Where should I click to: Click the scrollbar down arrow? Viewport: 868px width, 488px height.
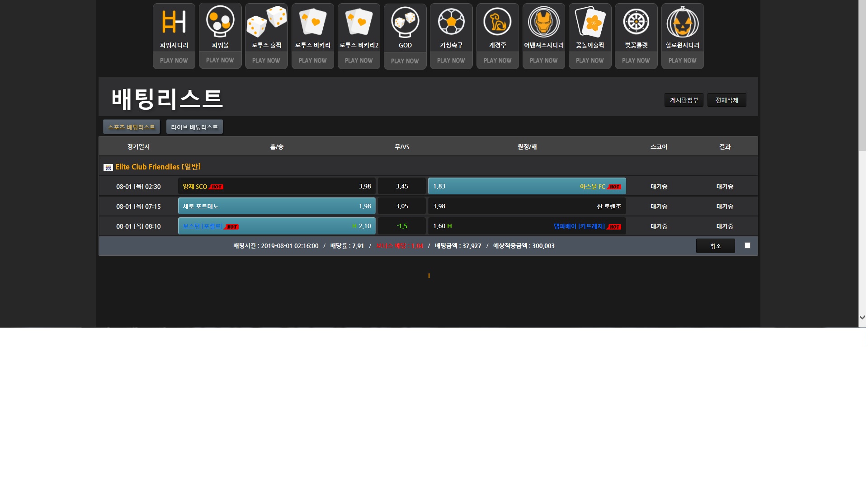[x=862, y=318]
